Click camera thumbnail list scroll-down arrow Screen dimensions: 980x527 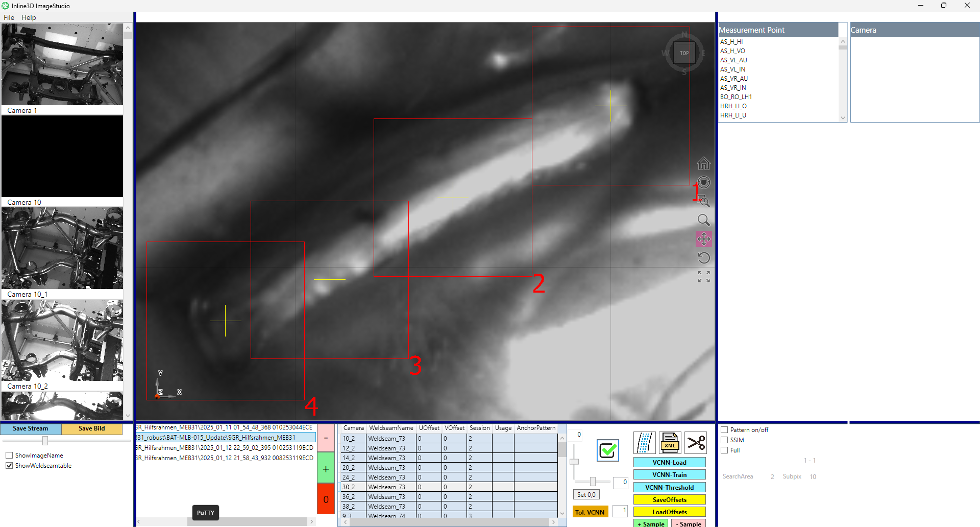(x=128, y=416)
